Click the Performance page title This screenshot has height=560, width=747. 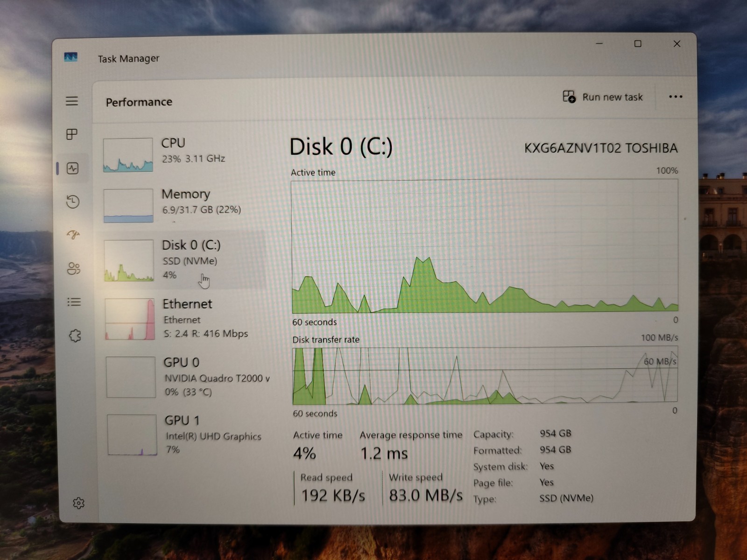click(139, 102)
